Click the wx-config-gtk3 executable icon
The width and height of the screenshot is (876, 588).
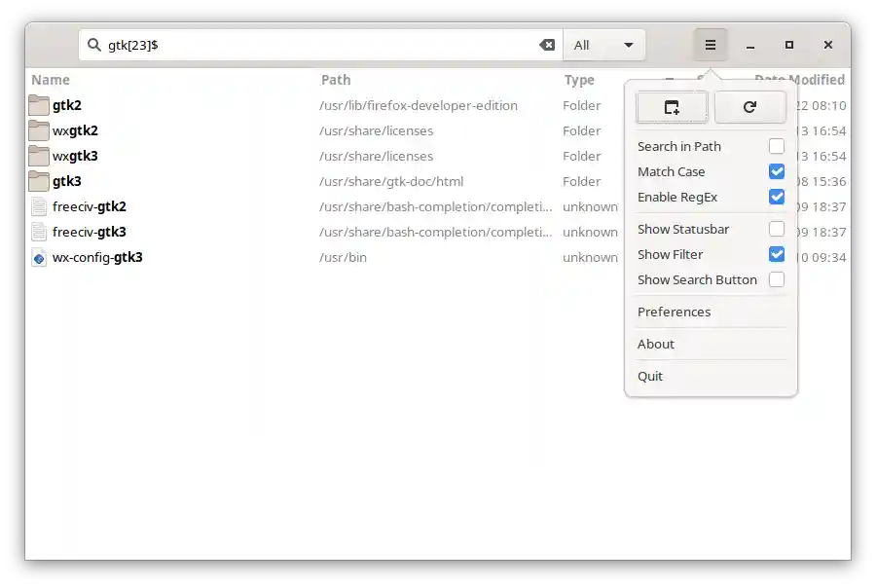(39, 258)
